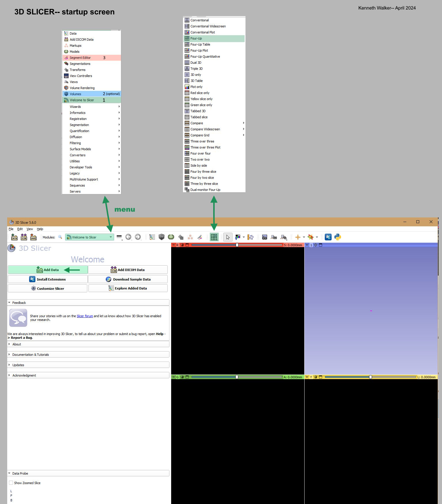
Task: Click the module search magnifier icon
Action: (x=60, y=237)
